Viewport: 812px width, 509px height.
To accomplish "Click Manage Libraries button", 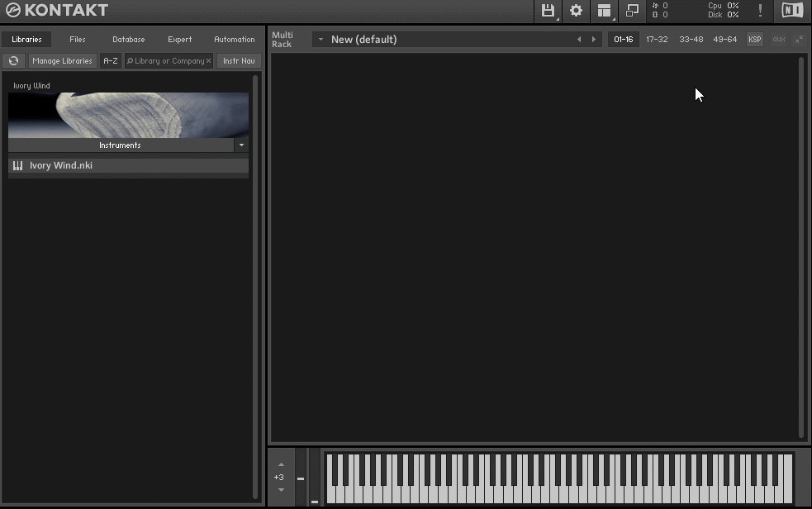I will [x=62, y=60].
